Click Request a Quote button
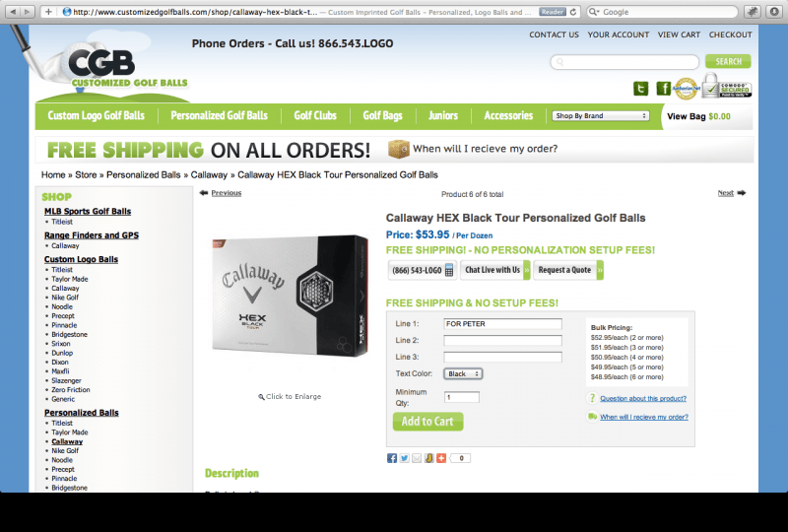This screenshot has width=788, height=532. tap(568, 270)
